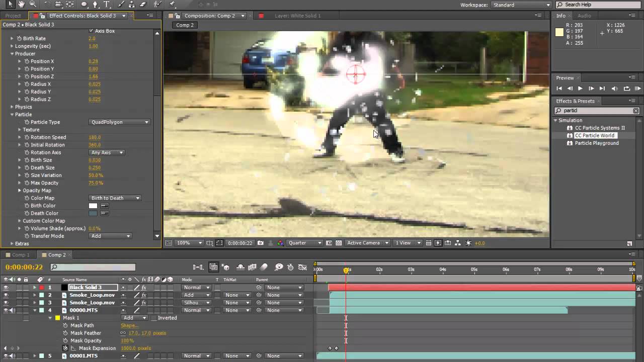Switch to the Project panel tab
Screen dimensions: 644x362
(13, 16)
